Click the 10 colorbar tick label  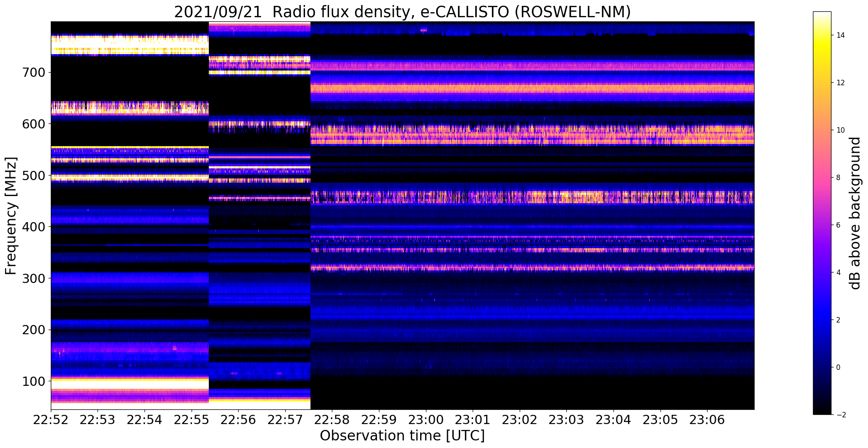tap(841, 130)
